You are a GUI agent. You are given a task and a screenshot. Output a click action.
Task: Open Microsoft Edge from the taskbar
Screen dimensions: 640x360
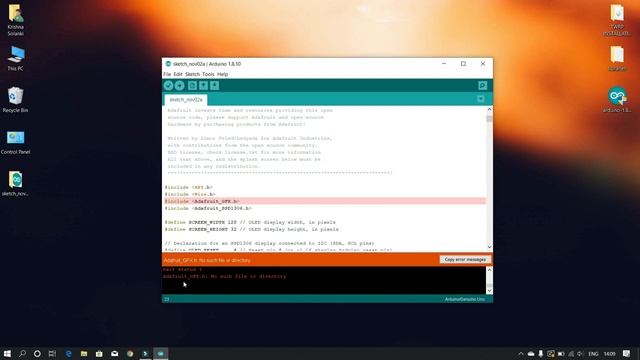pyautogui.click(x=69, y=353)
